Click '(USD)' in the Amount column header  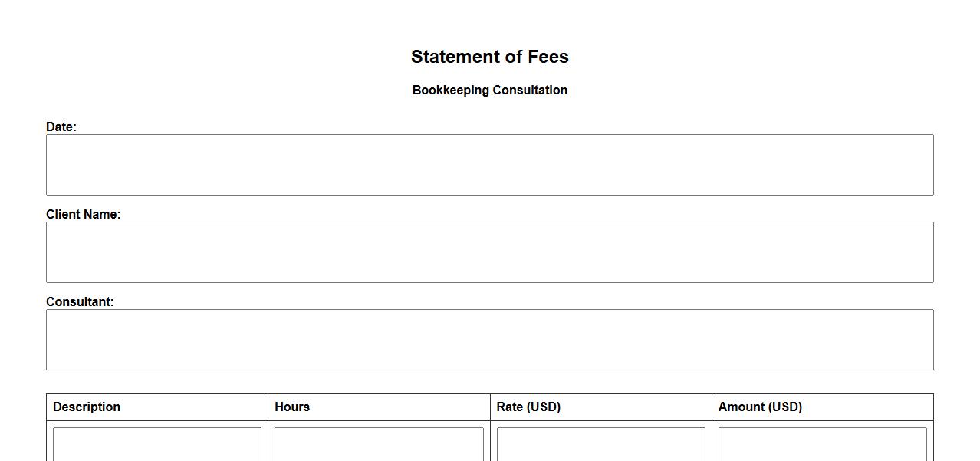784,407
